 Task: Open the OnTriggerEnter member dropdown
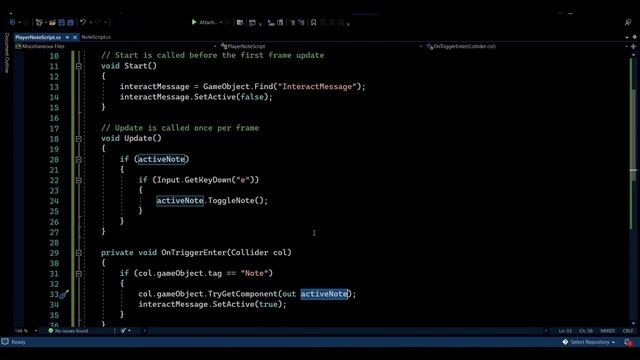(527, 46)
